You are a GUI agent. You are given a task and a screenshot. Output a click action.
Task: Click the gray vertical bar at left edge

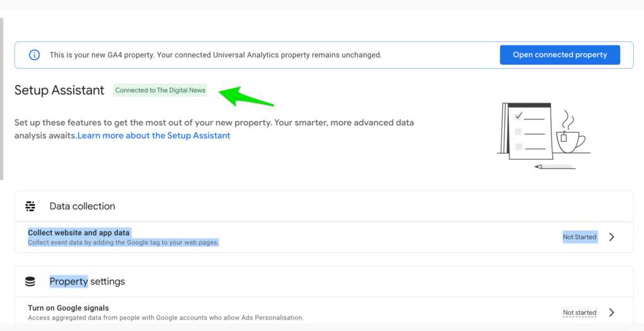pyautogui.click(x=2, y=99)
